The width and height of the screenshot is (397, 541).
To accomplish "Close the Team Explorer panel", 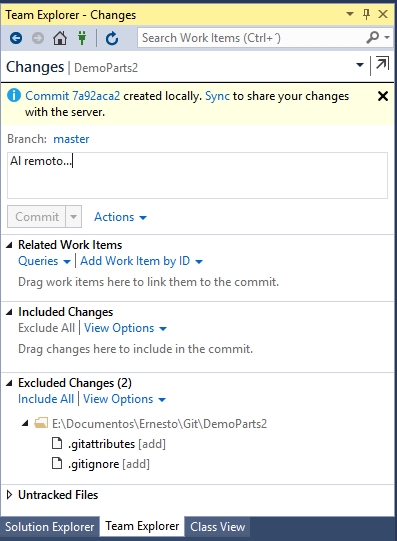I will click(383, 14).
